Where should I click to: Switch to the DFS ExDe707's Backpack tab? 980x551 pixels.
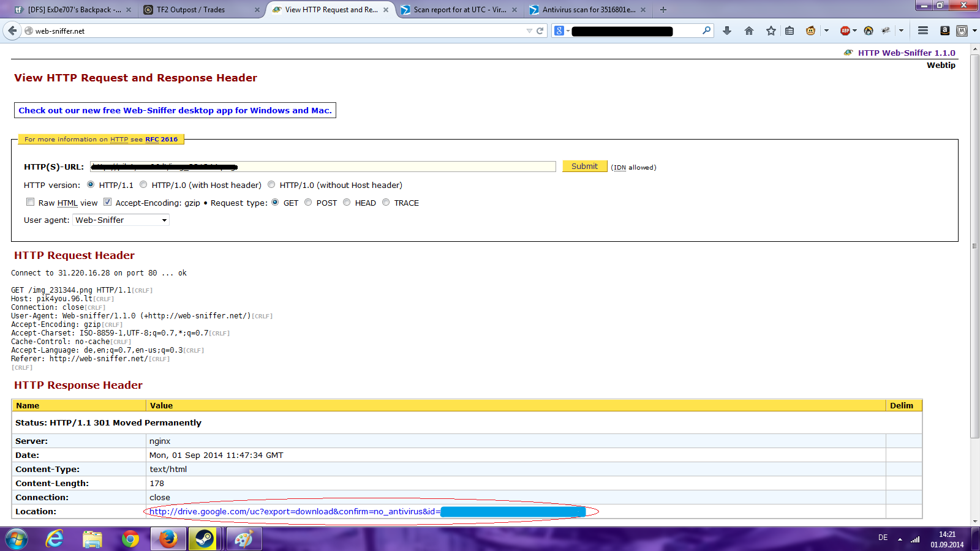pos(72,10)
